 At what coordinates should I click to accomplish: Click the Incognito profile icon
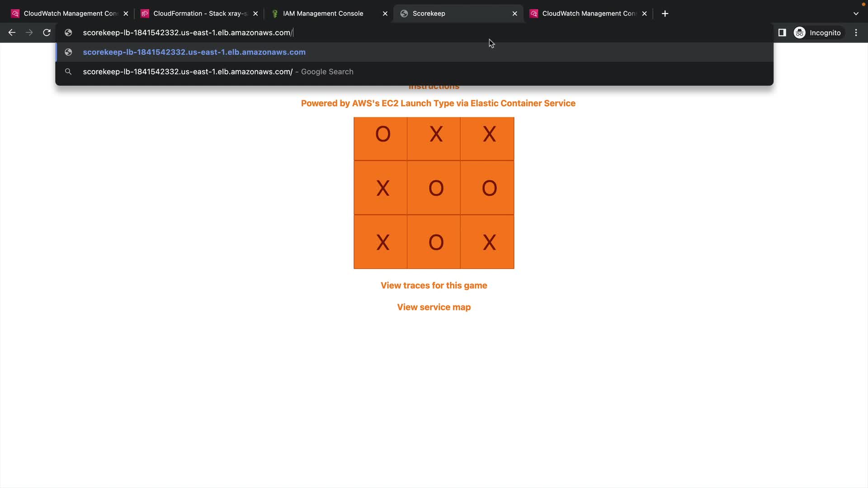[x=799, y=33]
